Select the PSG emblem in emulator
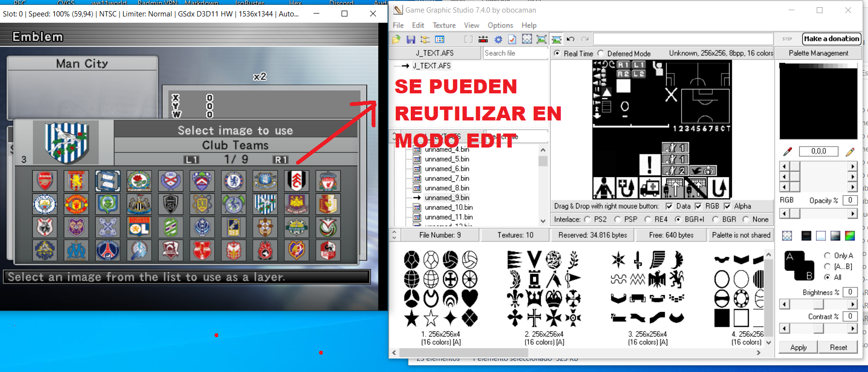Viewport: 868px width, 372px height. point(108,250)
